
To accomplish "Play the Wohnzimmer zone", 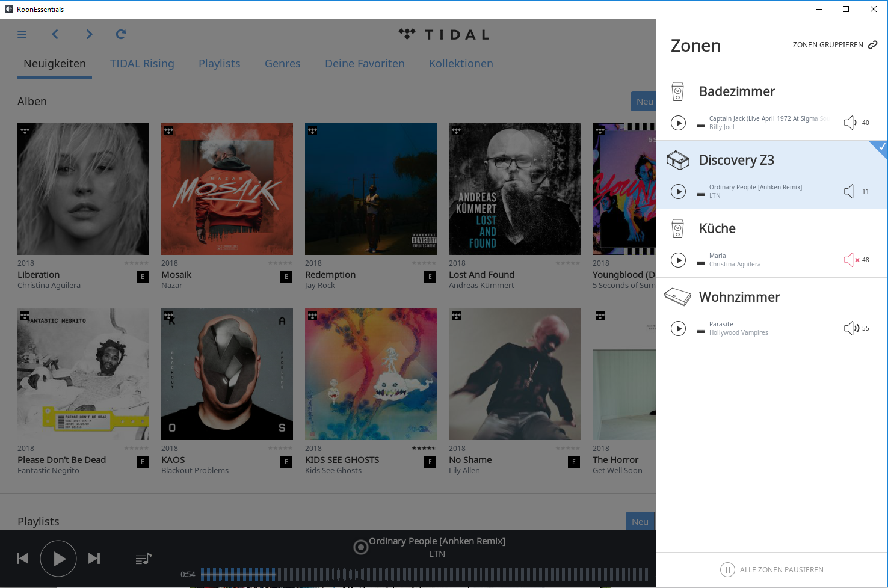I will point(679,328).
